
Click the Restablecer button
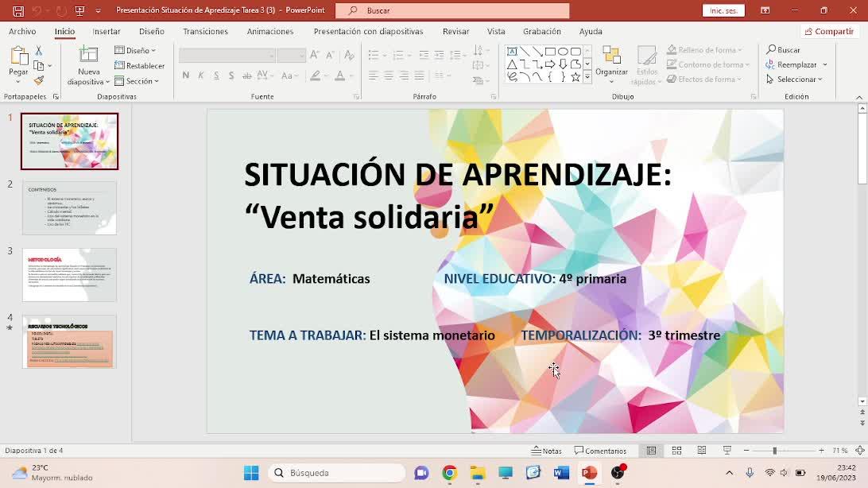(140, 66)
